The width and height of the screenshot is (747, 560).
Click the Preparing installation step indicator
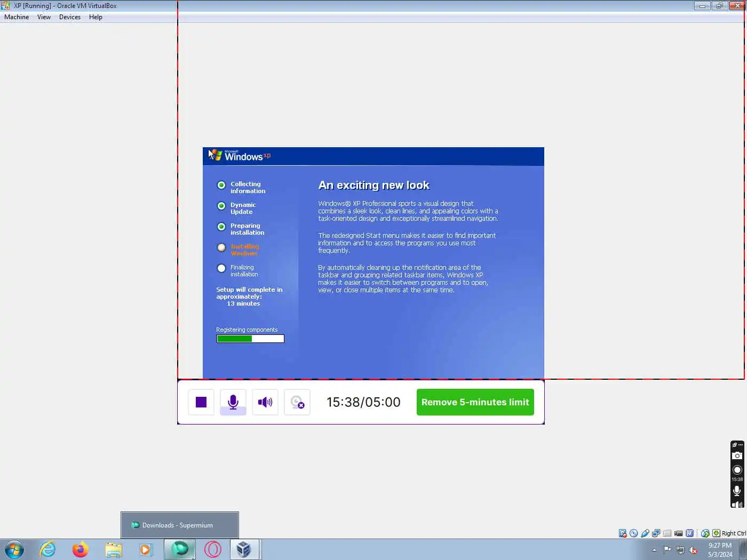(x=221, y=227)
